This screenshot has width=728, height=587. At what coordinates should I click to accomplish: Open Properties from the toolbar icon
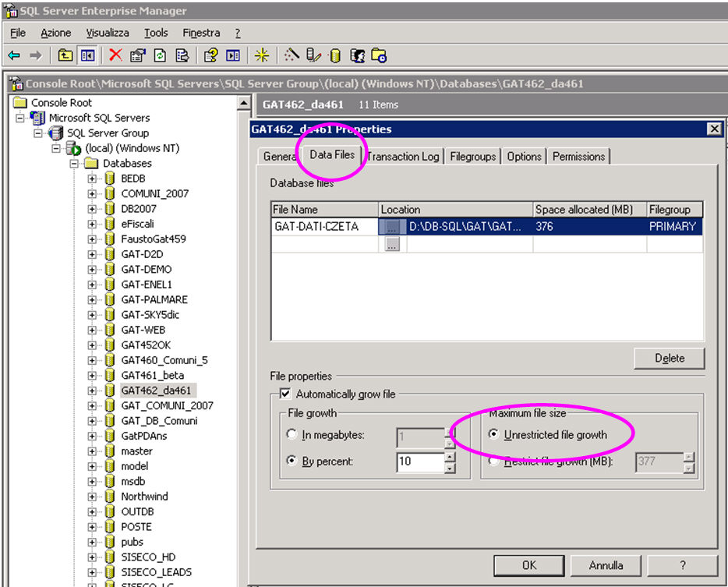(x=137, y=55)
